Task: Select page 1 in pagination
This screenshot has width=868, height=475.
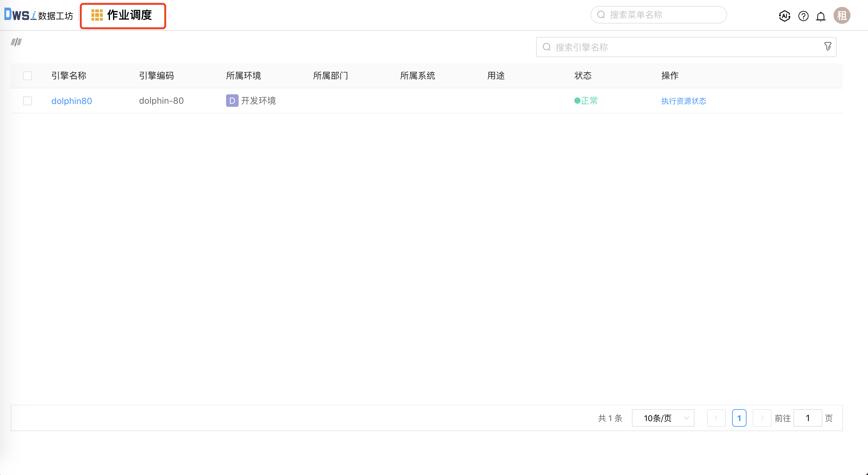Action: (x=739, y=418)
